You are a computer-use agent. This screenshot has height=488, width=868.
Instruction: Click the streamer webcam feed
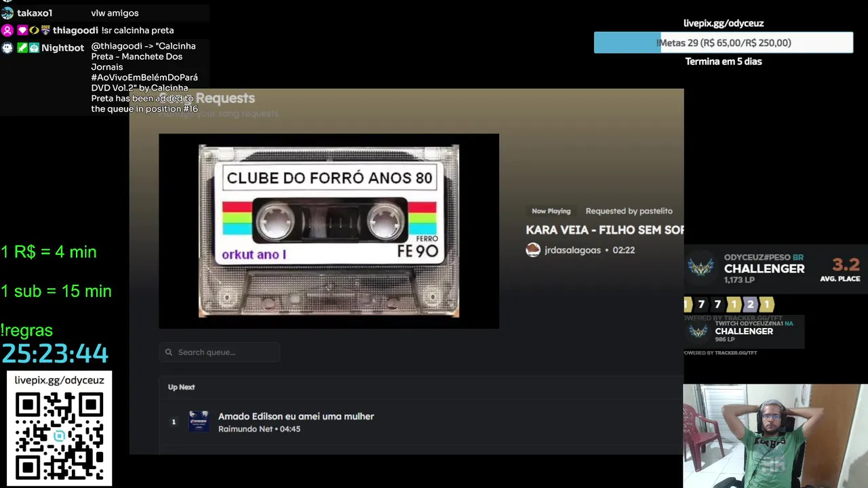coord(775,436)
